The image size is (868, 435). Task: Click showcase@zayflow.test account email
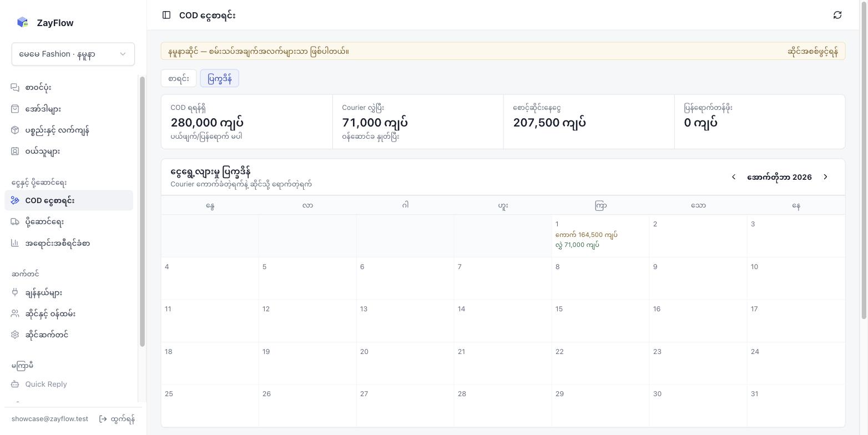(50, 419)
